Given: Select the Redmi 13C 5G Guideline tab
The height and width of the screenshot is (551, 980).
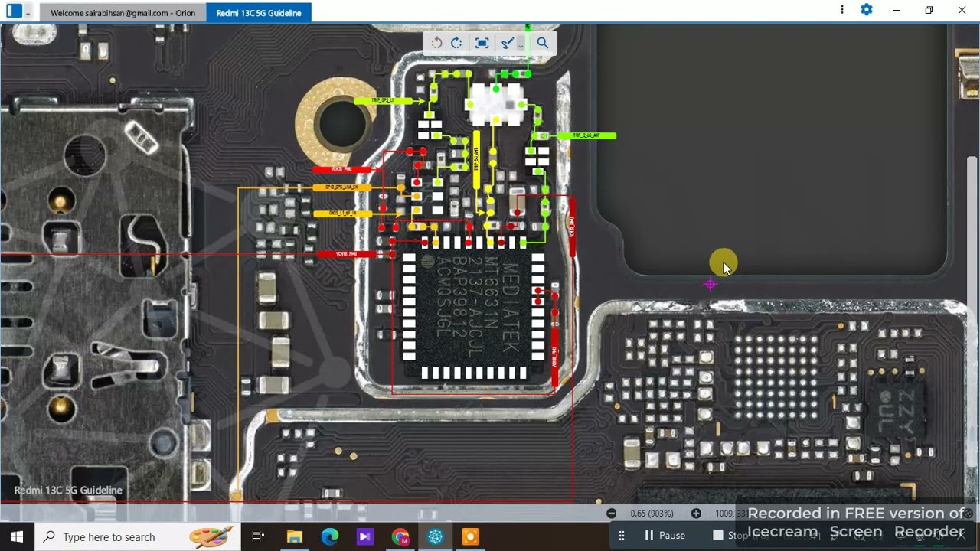Looking at the screenshot, I should [x=259, y=13].
